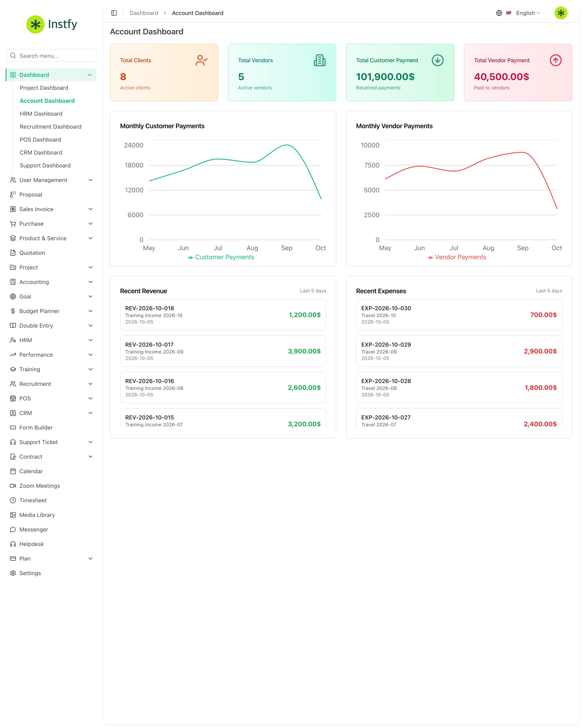Open HRM Dashboard menu item

[x=41, y=114]
